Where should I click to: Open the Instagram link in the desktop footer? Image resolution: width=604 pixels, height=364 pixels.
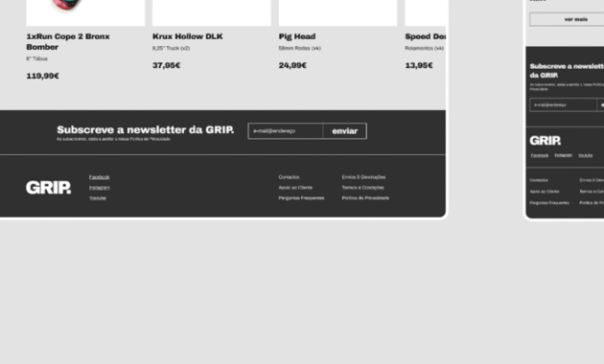(100, 188)
